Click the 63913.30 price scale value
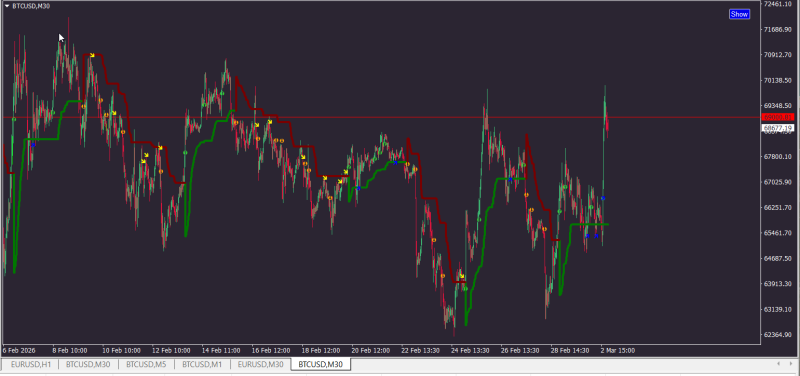 [x=778, y=284]
